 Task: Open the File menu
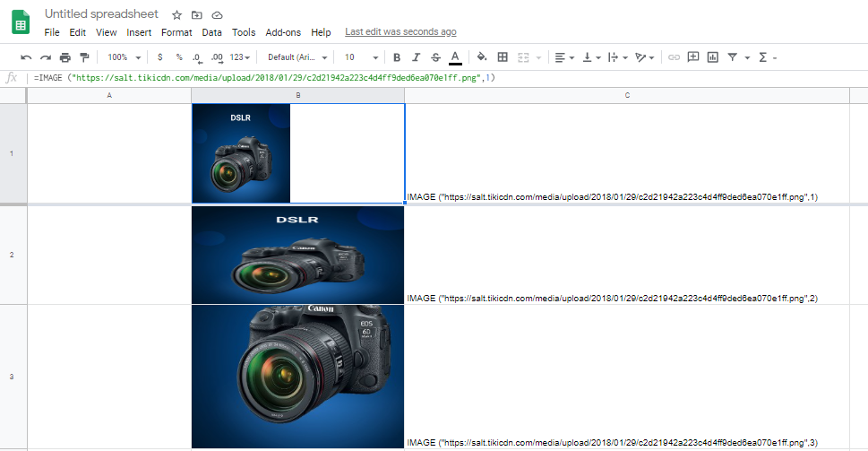[x=52, y=32]
